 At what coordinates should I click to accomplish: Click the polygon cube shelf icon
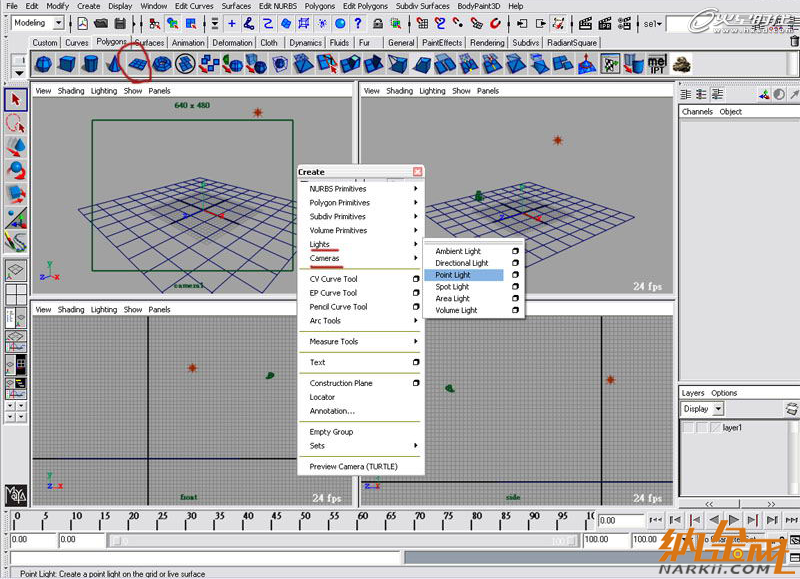click(x=67, y=65)
